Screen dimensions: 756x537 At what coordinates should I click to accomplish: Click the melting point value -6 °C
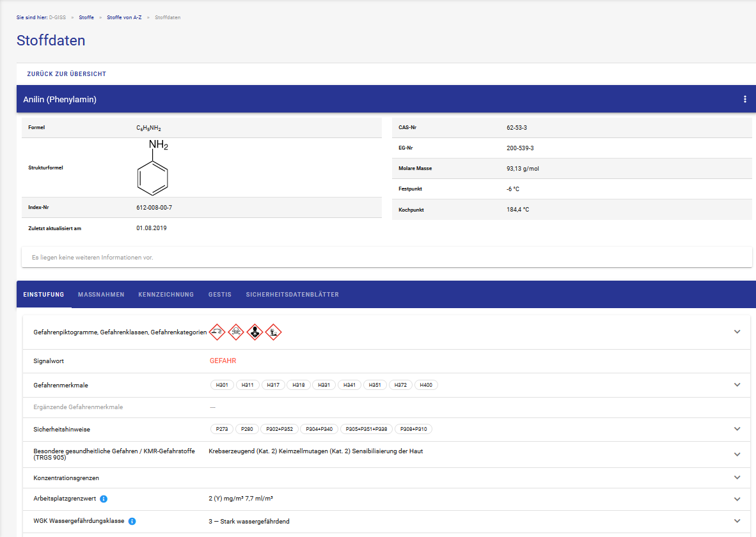[513, 189]
